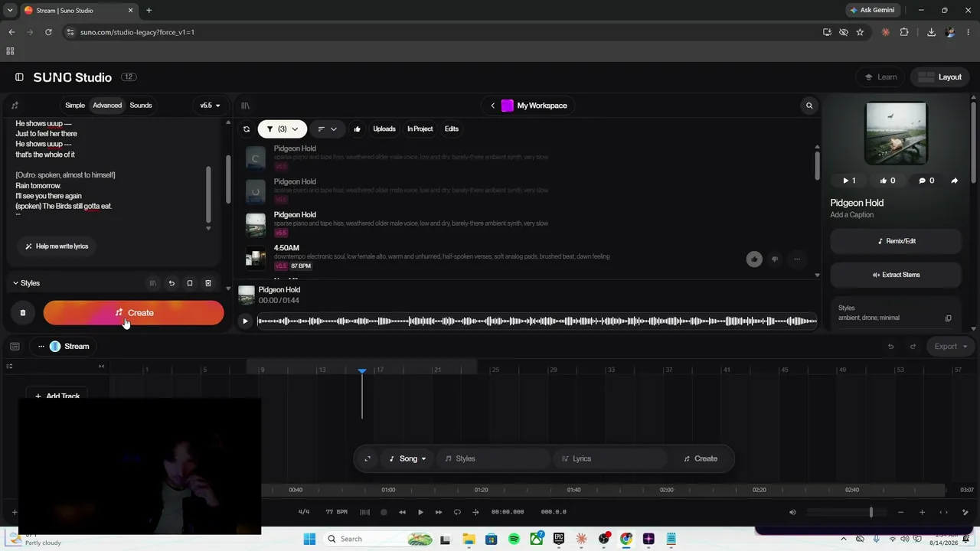Open style library icon in the Styles row
This screenshot has width=980, height=551.
pos(153,283)
